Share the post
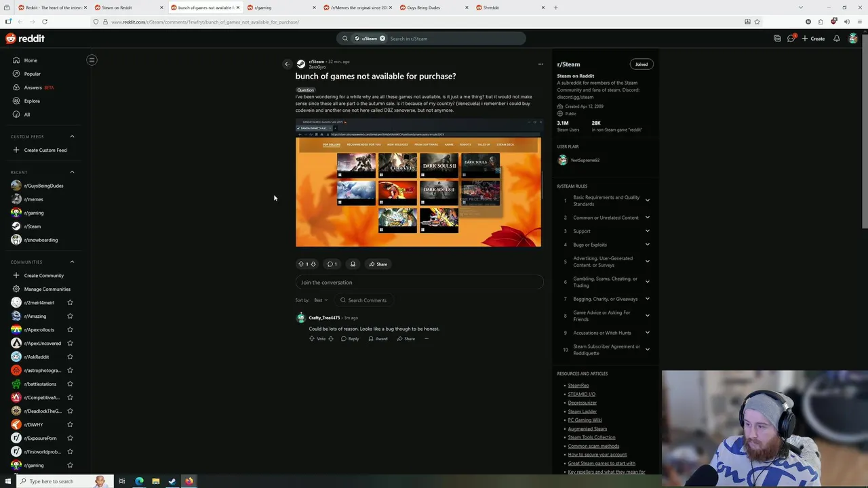Screen dimensions: 868x488 point(378,264)
